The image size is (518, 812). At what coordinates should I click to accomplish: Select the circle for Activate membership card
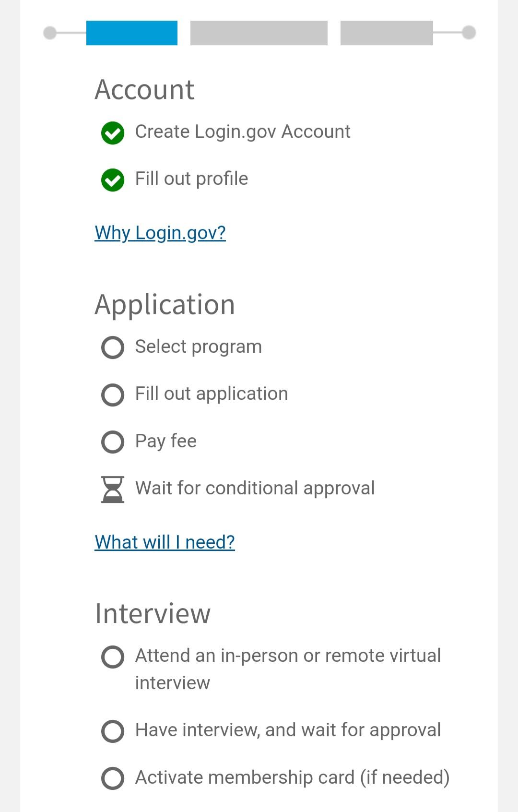[x=112, y=778]
